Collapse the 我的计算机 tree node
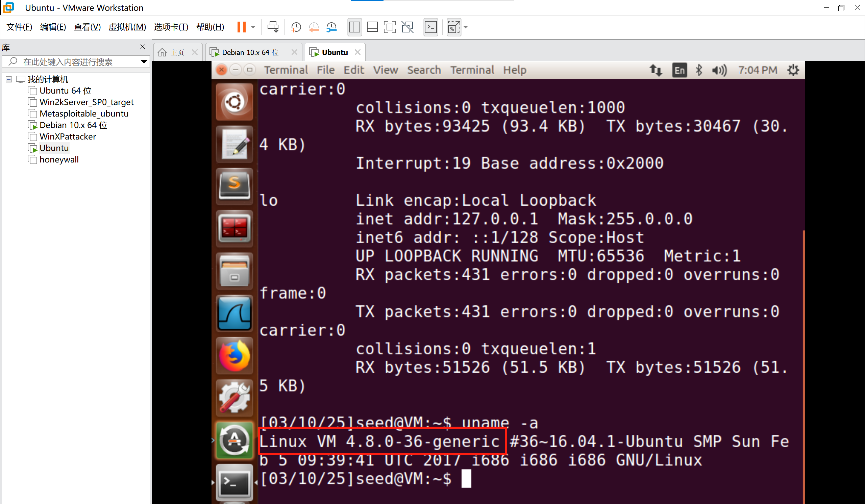The height and width of the screenshot is (504, 865). pos(9,80)
